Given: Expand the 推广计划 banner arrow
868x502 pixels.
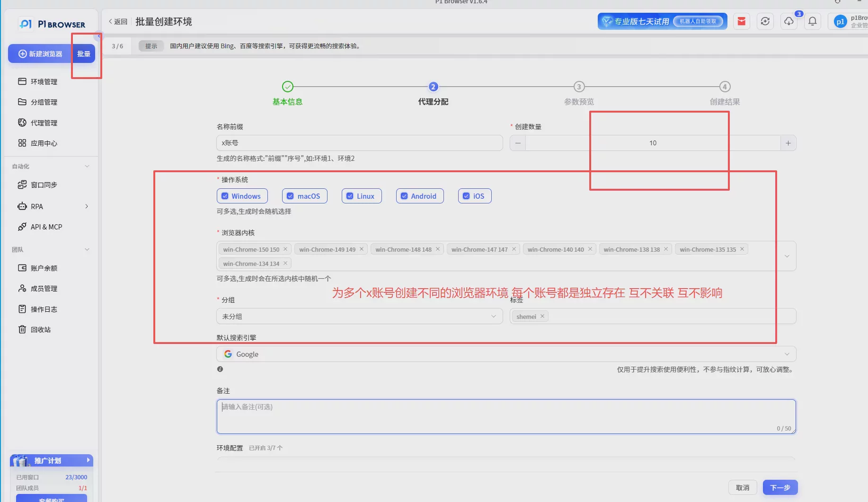Looking at the screenshot, I should [88, 460].
